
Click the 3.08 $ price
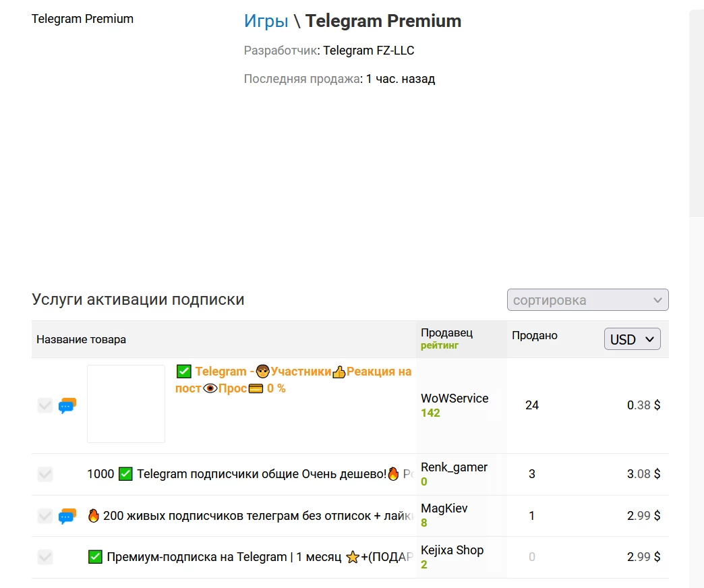[x=643, y=474]
